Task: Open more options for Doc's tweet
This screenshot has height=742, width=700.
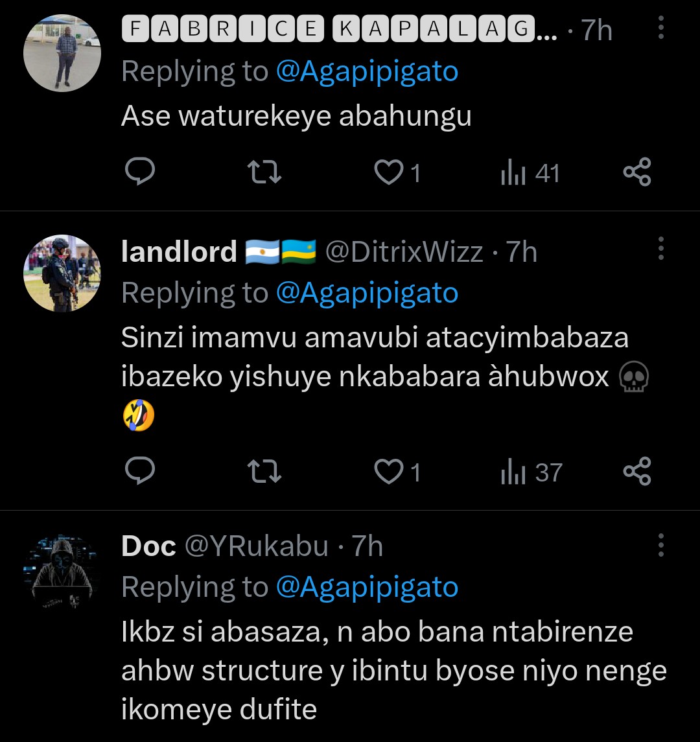Action: coord(660,546)
